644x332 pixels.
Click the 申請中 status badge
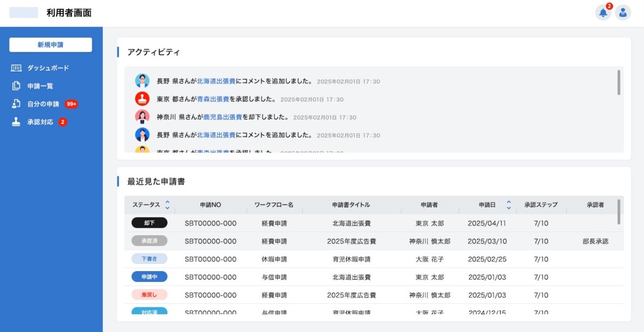coord(149,277)
